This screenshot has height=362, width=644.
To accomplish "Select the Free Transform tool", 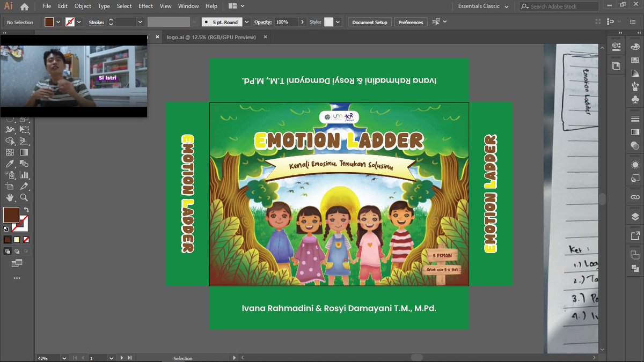I will [x=24, y=129].
